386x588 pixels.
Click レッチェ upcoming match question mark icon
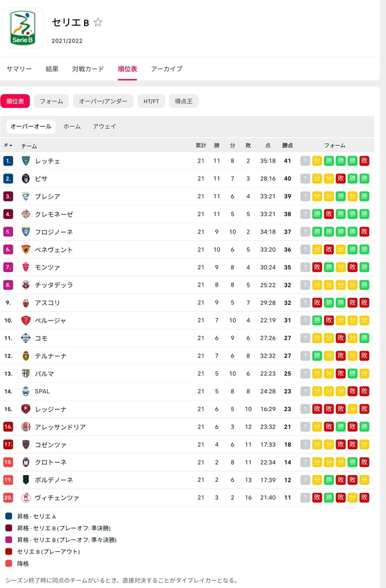coord(305,161)
